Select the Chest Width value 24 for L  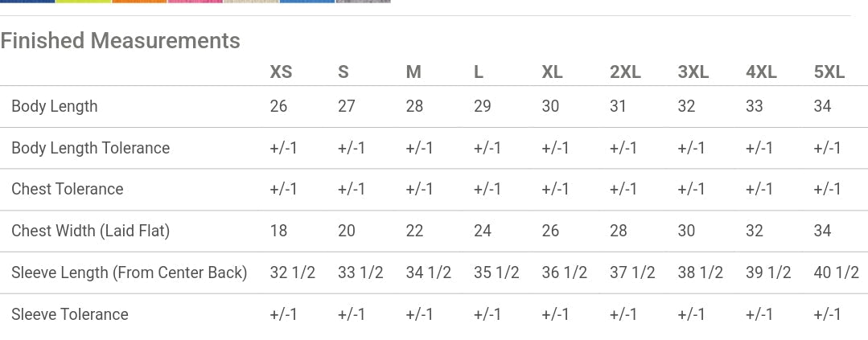point(482,231)
